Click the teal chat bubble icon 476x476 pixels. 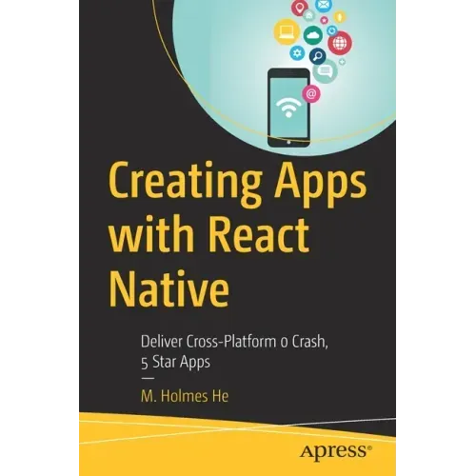[325, 71]
